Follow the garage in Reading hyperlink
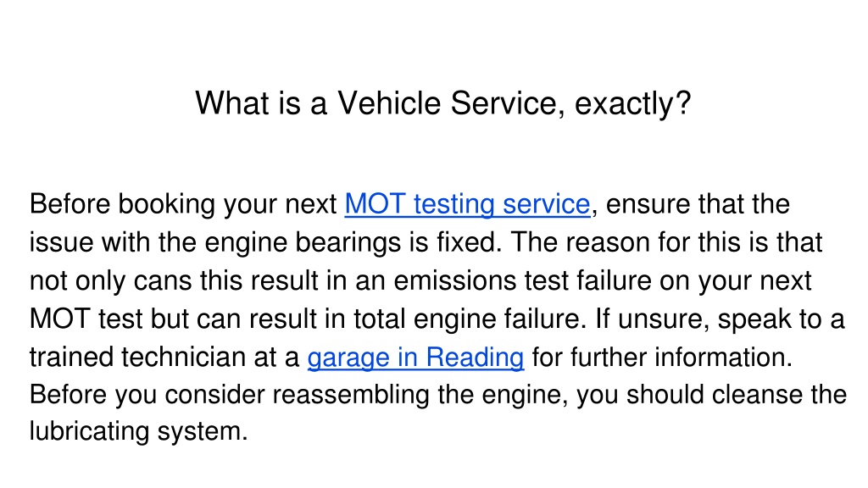Image resolution: width=868 pixels, height=488 pixels. tap(415, 358)
